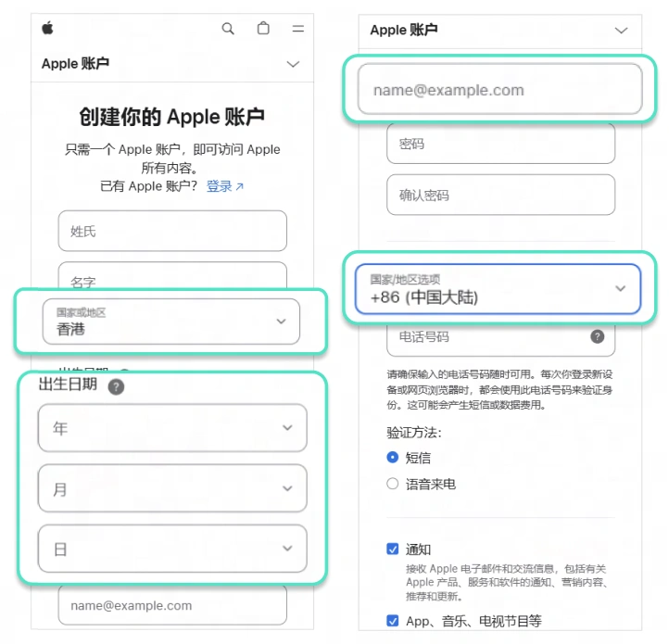Viewport: 669px width, 644px height.
Task: Focus the 姓氏 last name field
Action: 172,231
